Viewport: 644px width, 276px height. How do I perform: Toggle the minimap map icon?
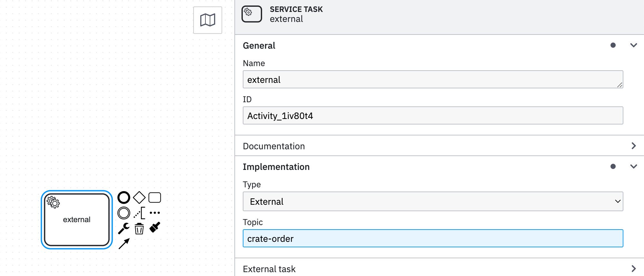(208, 20)
